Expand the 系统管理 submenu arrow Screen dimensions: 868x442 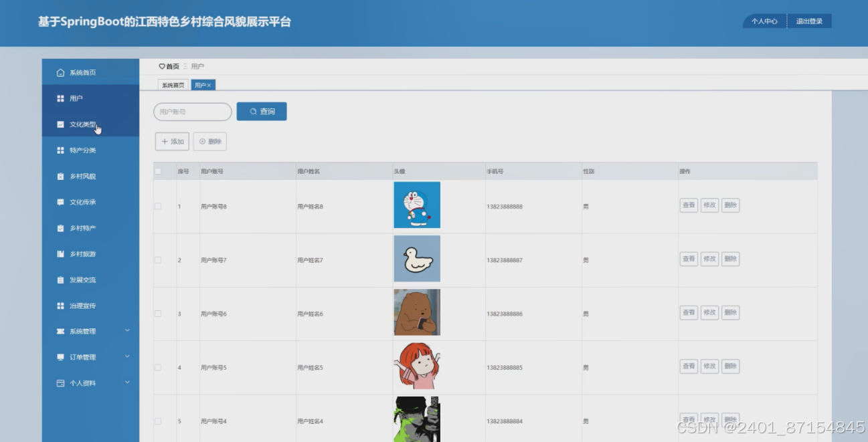click(x=127, y=330)
